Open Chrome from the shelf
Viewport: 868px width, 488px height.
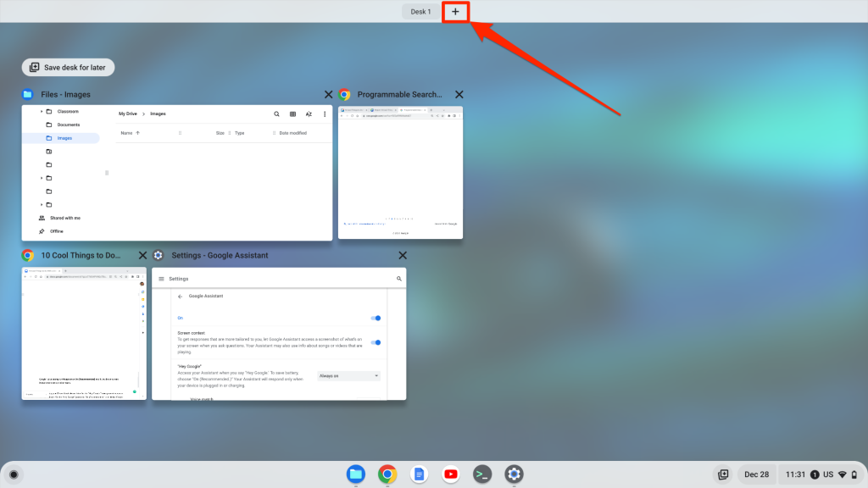click(387, 474)
